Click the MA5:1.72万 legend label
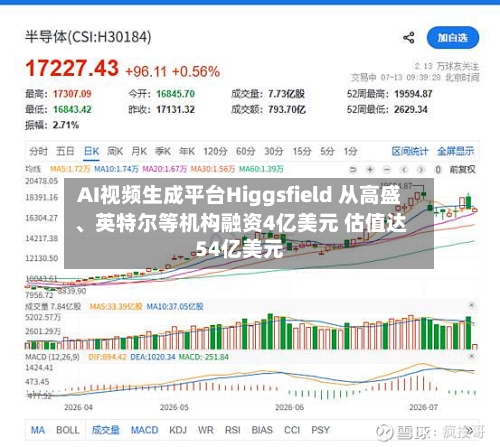500x447 pixels. 70,169
